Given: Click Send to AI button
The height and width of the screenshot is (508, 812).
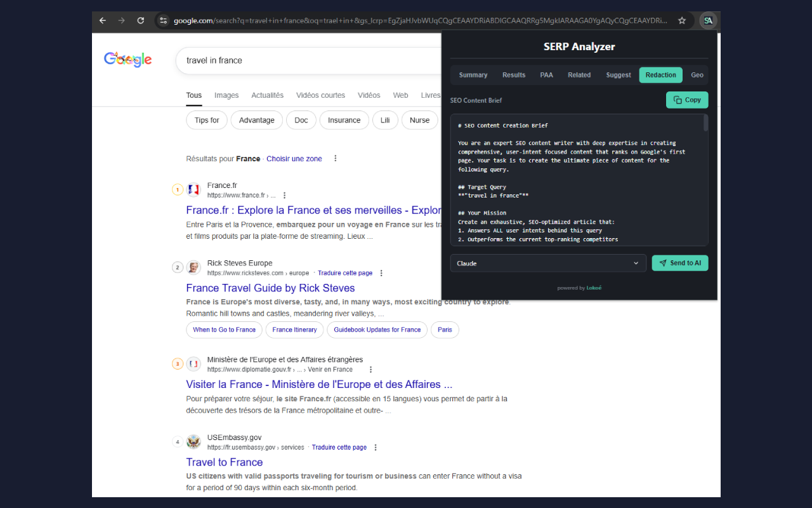Looking at the screenshot, I should coord(680,263).
